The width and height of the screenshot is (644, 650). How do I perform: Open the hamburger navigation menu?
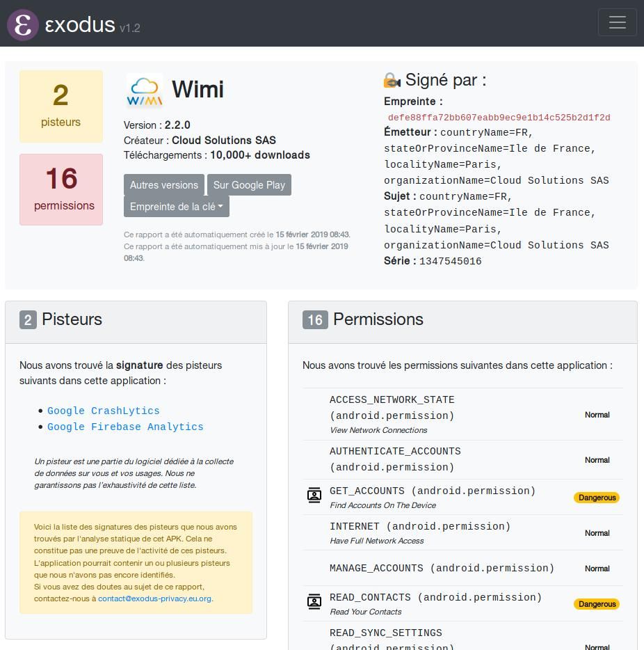coord(617,22)
